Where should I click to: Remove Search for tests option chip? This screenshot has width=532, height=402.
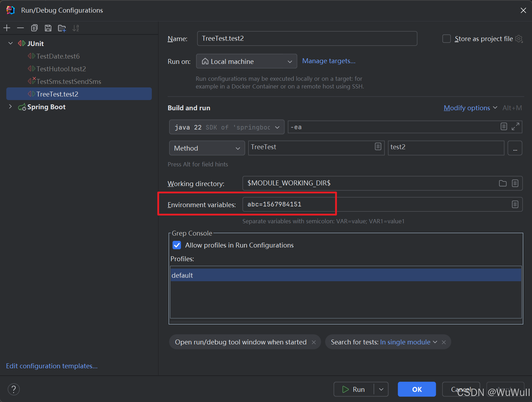coord(444,342)
